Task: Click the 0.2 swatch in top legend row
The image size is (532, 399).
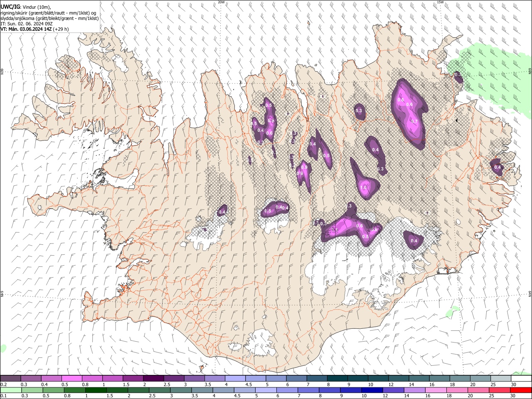Action: (10, 379)
